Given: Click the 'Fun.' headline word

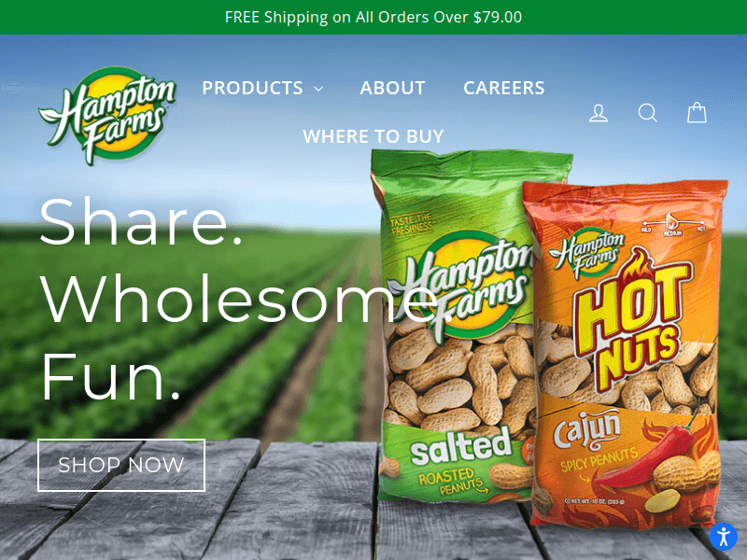Looking at the screenshot, I should click(111, 376).
